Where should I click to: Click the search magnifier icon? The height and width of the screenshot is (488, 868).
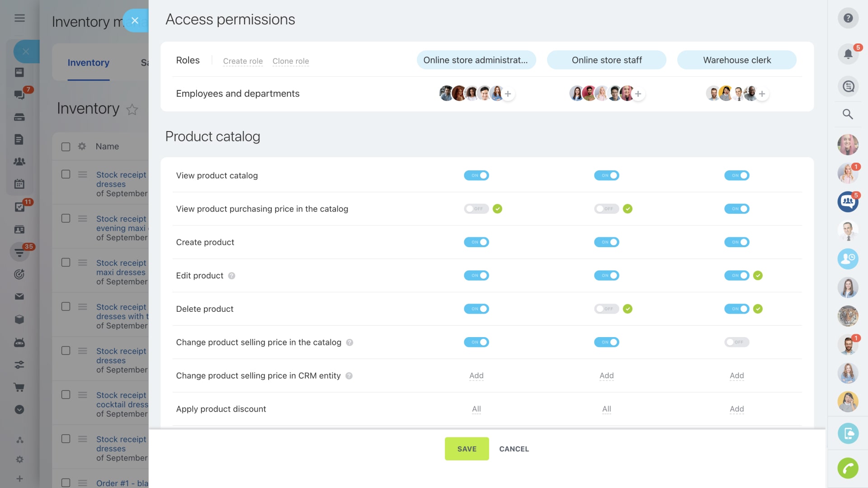click(848, 114)
